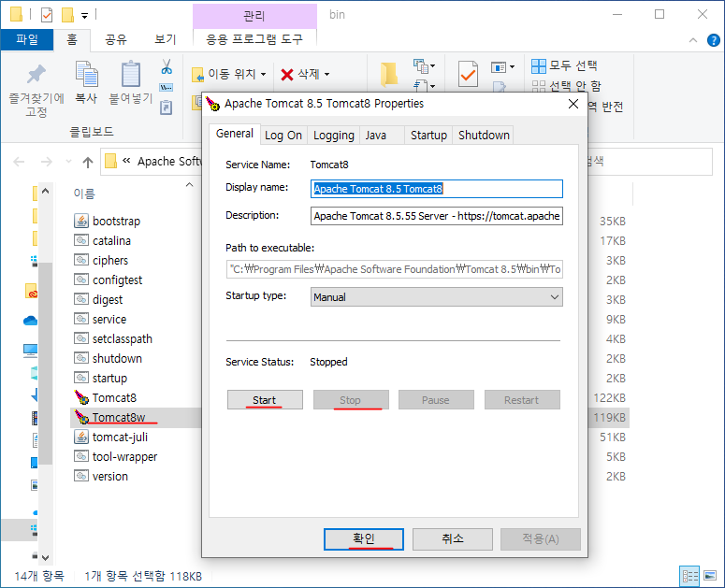Click the disabled Stop button
Screen dimensions: 725x588
point(351,399)
